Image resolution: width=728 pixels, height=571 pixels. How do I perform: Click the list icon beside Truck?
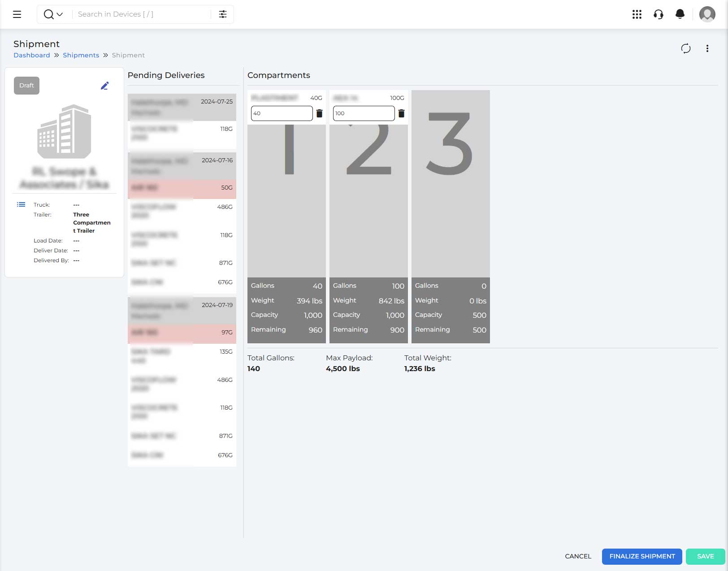(21, 204)
